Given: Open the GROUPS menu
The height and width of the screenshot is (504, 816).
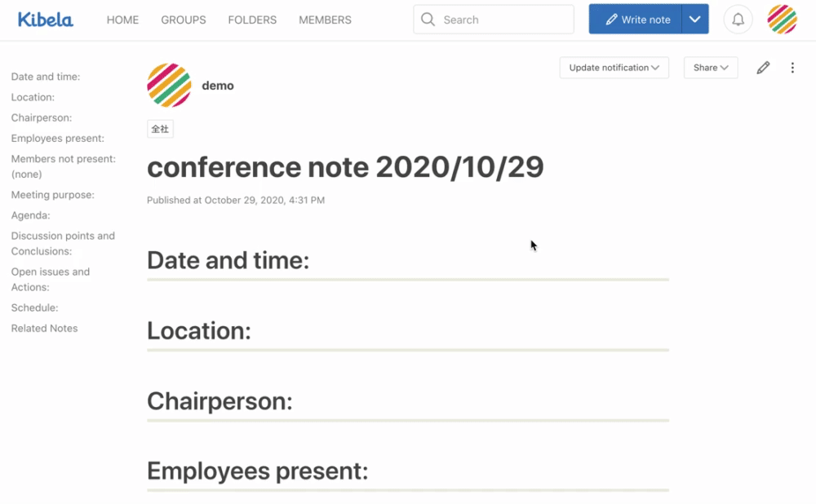Looking at the screenshot, I should 184,20.
